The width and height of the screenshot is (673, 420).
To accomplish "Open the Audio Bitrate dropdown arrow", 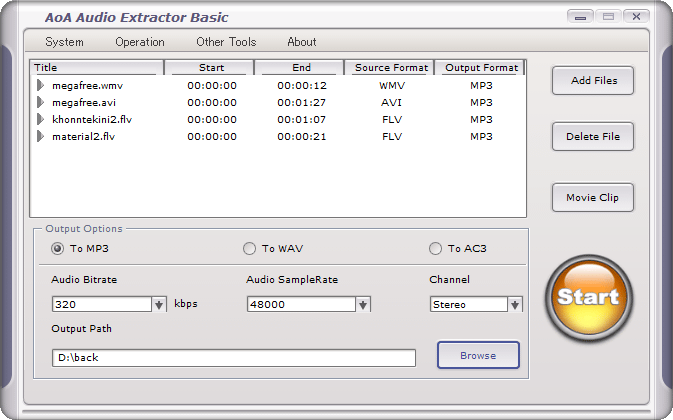I will (x=159, y=305).
